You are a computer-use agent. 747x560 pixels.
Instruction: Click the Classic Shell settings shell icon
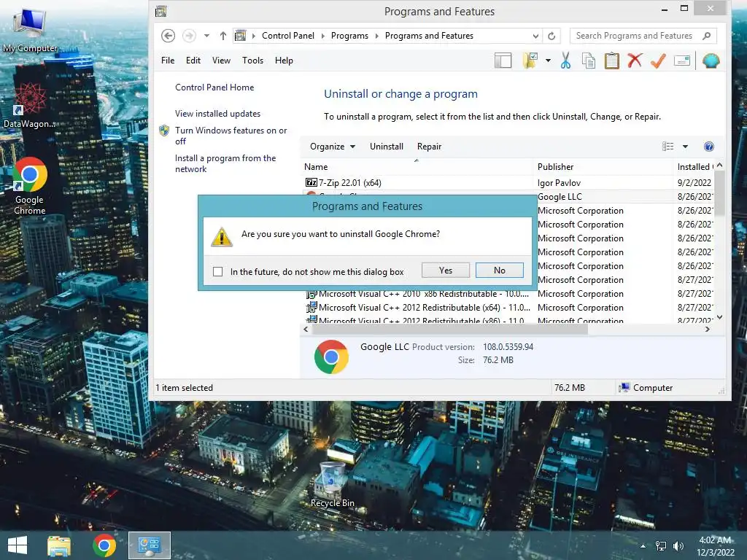click(711, 61)
